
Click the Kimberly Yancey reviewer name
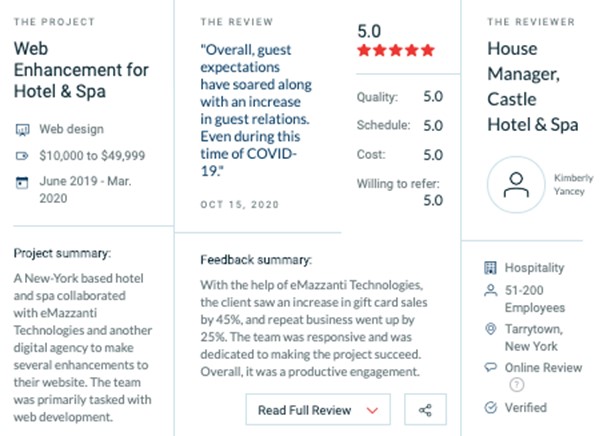click(573, 185)
